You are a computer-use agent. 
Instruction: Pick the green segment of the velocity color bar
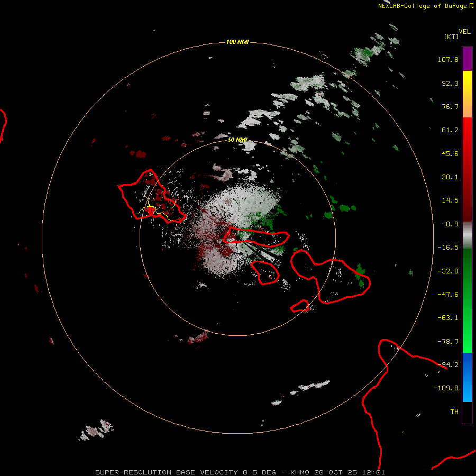coord(467,300)
